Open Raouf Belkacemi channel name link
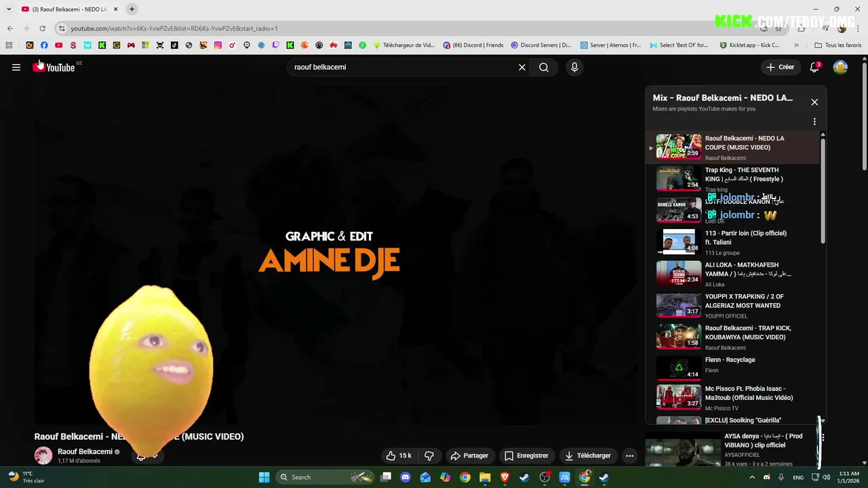Viewport: 868px width, 488px height. click(85, 451)
